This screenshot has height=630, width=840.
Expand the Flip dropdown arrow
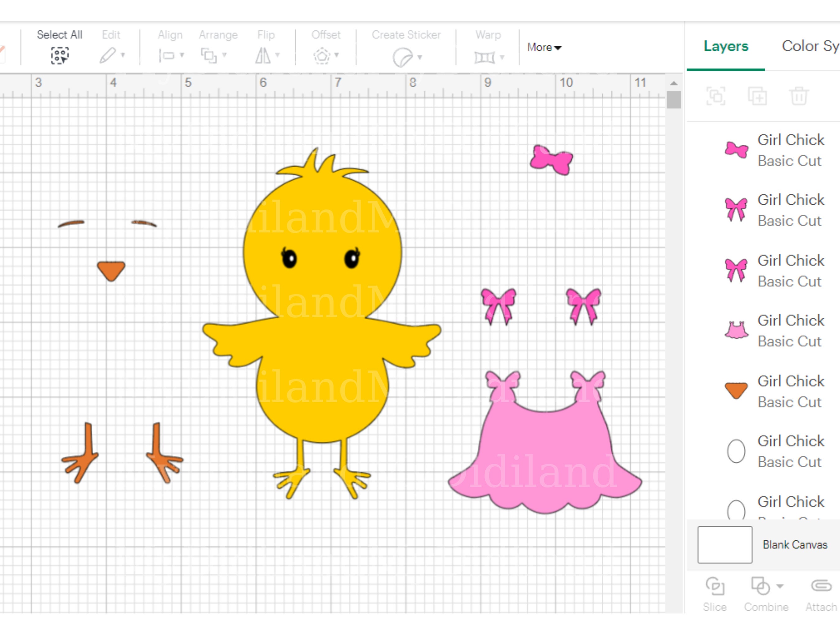(x=278, y=54)
